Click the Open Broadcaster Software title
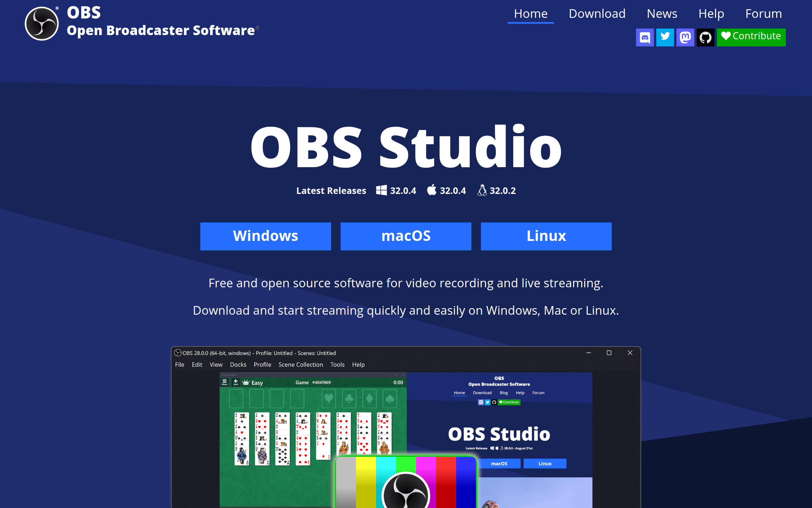The height and width of the screenshot is (508, 812). point(160,31)
